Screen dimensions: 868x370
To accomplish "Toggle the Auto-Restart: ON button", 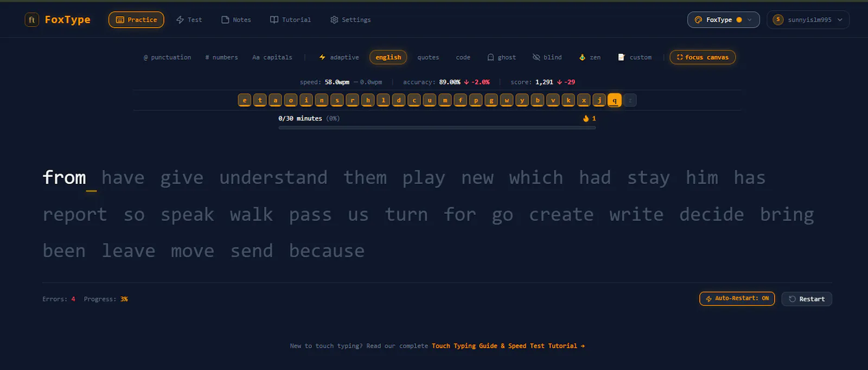I will 737,298.
